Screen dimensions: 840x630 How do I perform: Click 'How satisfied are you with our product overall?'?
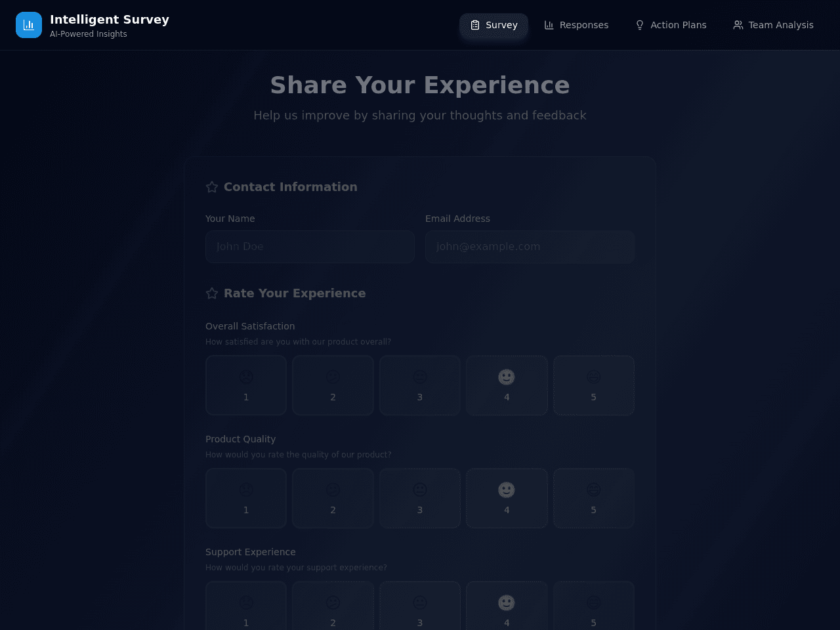click(x=298, y=342)
